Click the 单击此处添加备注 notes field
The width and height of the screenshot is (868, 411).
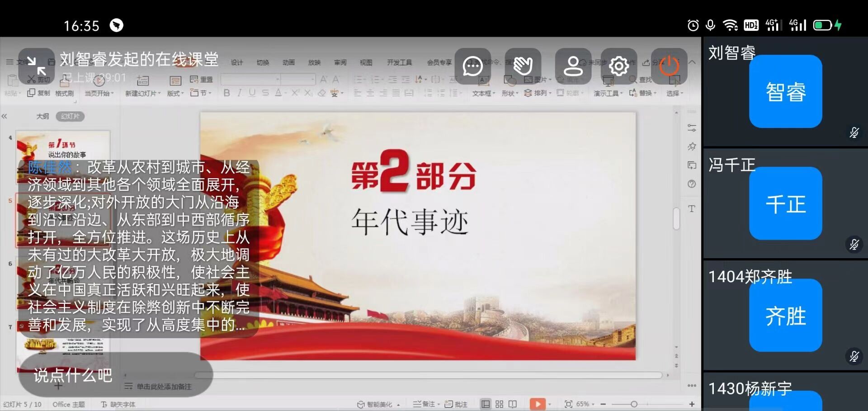tap(164, 387)
